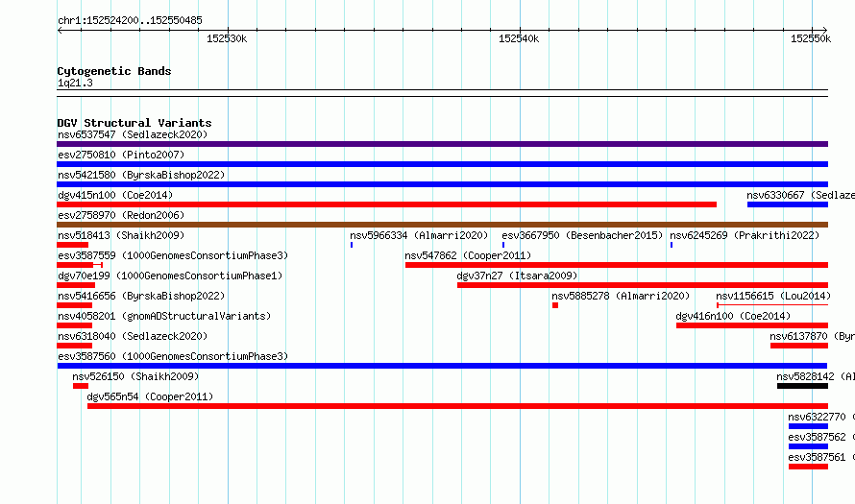Click the blue esv2750810 variant bar
This screenshot has height=504, width=855.
tap(442, 164)
